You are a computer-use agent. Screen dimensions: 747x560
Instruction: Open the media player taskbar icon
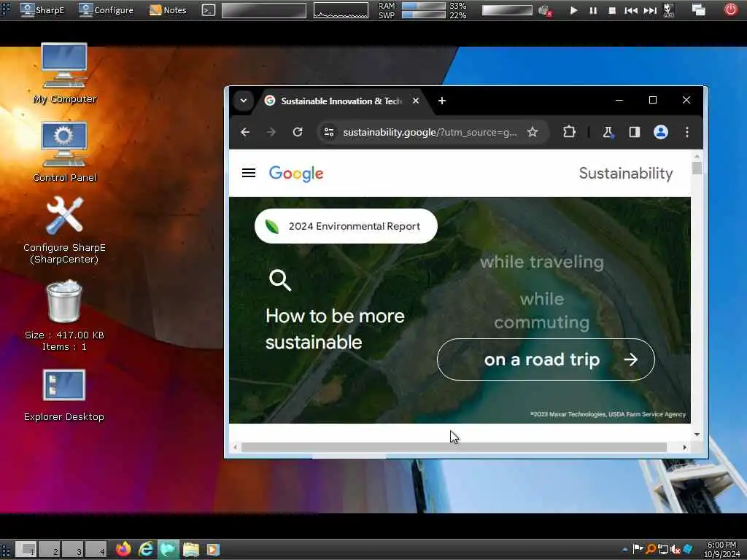coord(212,550)
